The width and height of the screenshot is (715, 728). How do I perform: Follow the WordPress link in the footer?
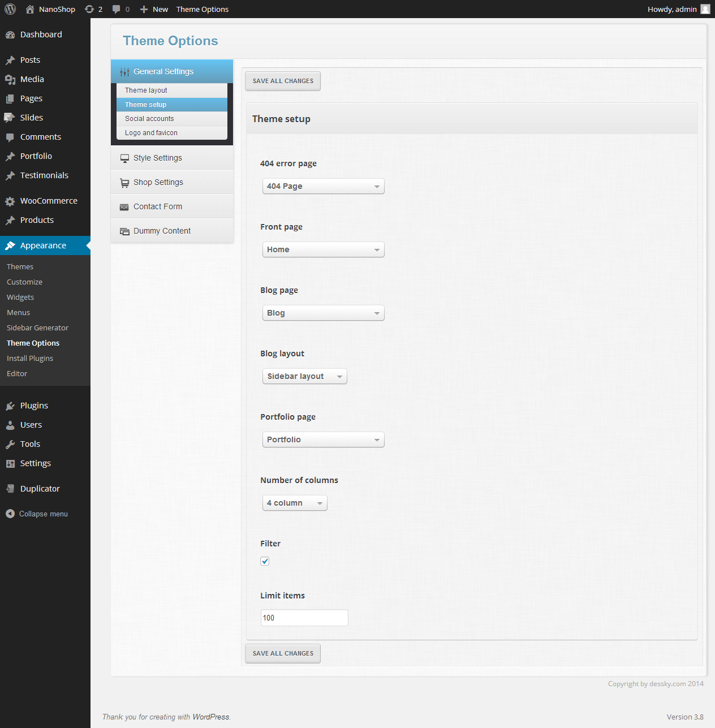[210, 717]
